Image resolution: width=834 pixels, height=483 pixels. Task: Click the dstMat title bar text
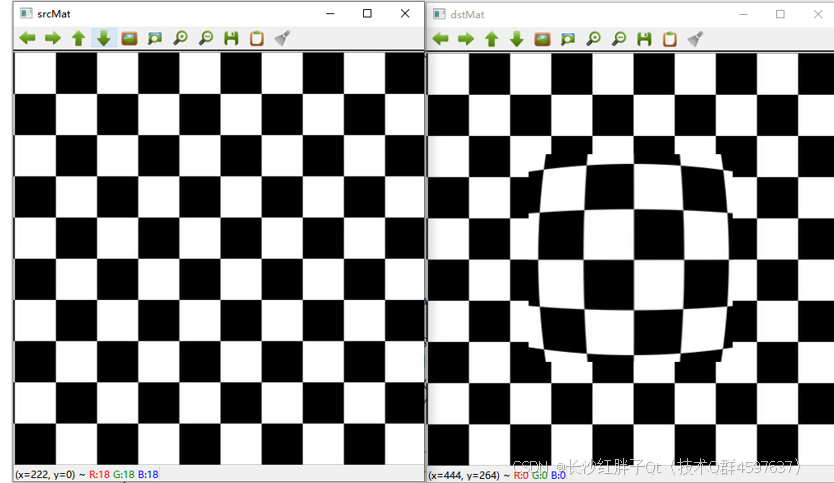pos(467,14)
